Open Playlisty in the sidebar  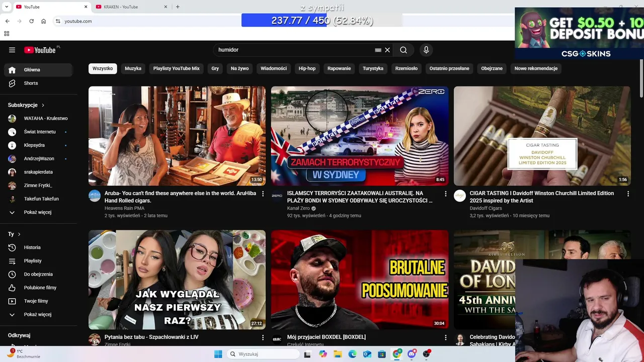[x=39, y=261]
